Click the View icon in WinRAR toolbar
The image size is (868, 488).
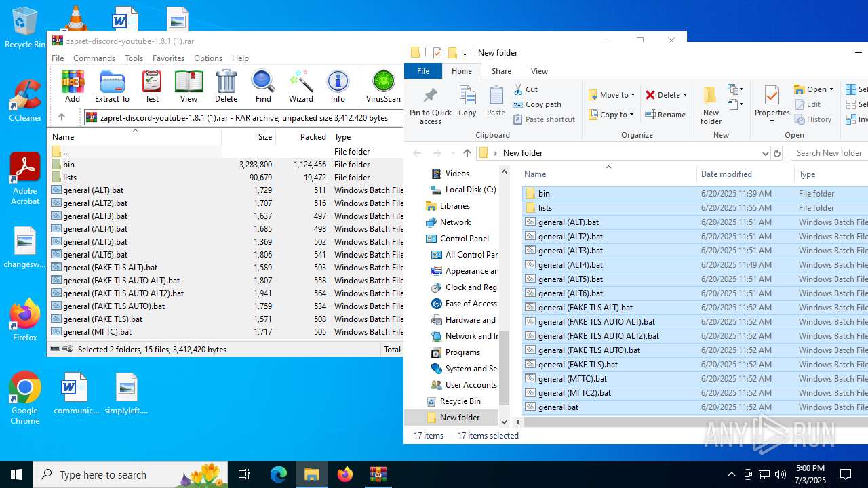point(189,86)
